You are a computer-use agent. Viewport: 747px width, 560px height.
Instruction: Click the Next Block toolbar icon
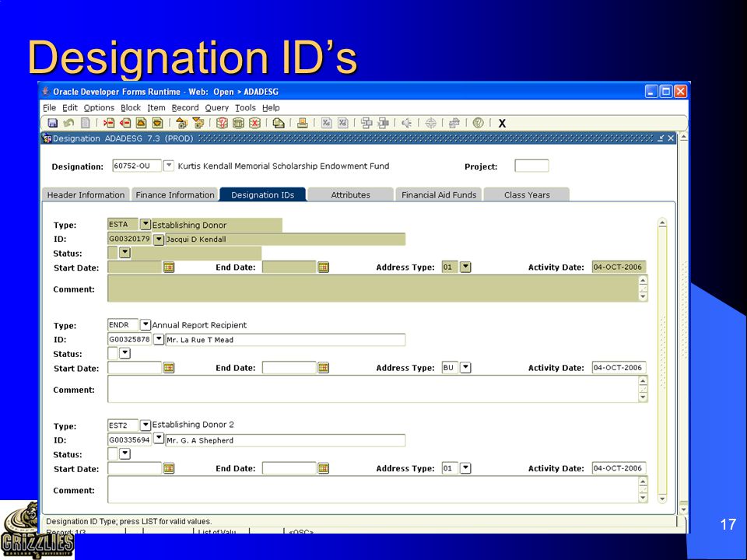(198, 123)
